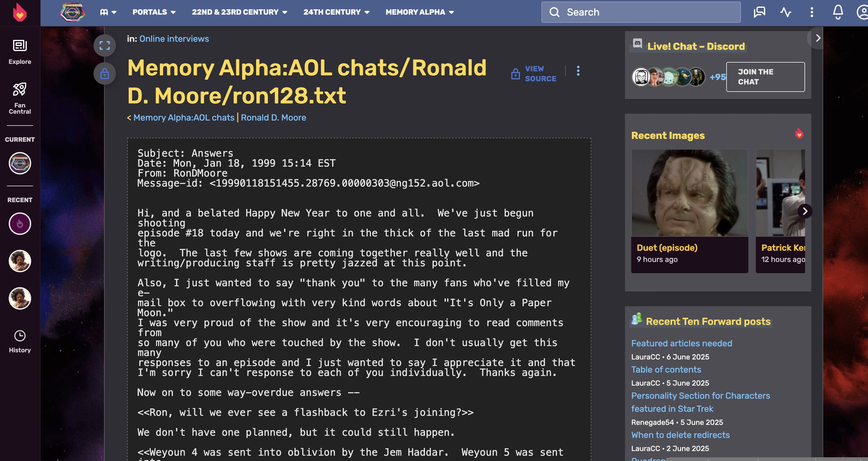The image size is (868, 461).
Task: Click the JOIN THE CHAT button
Action: coord(765,77)
